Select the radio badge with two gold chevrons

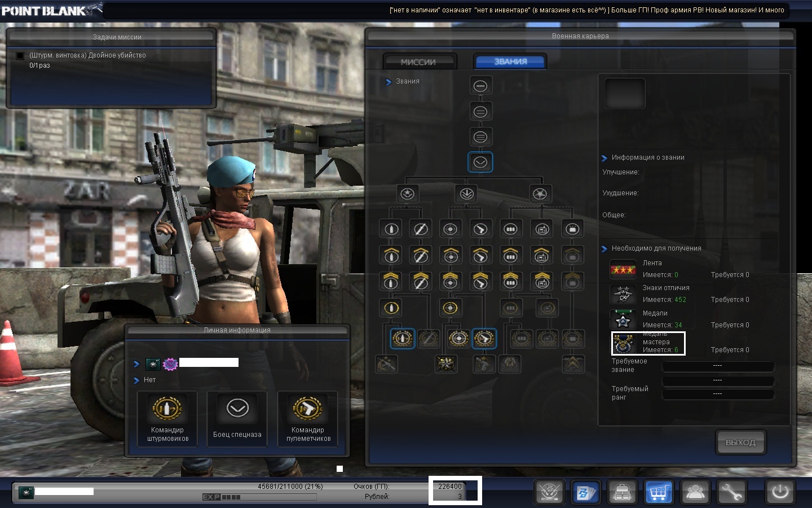[542, 281]
